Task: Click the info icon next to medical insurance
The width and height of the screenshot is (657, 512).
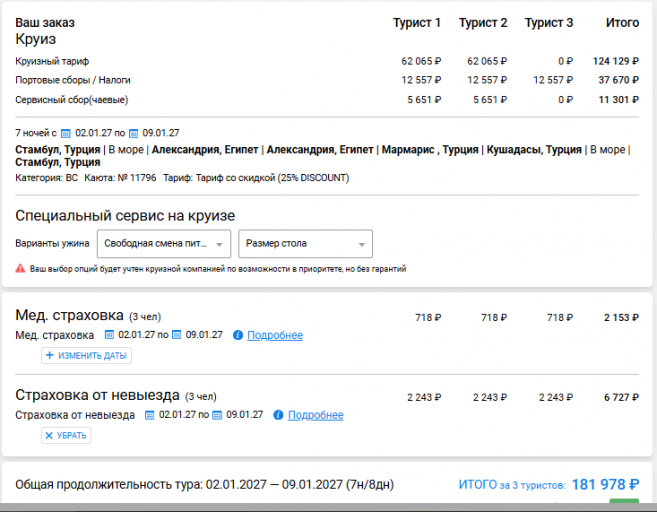Action: [238, 335]
